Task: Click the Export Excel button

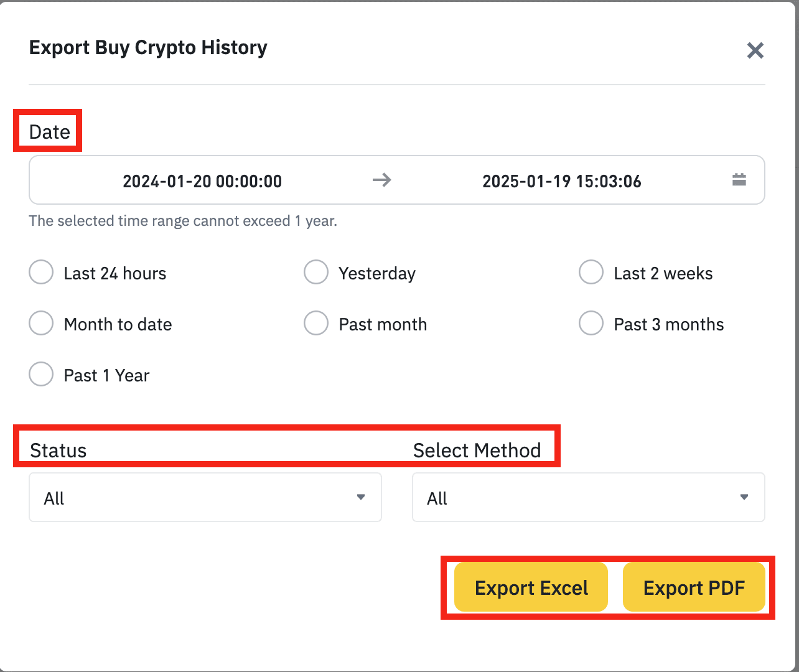Action: click(x=531, y=587)
